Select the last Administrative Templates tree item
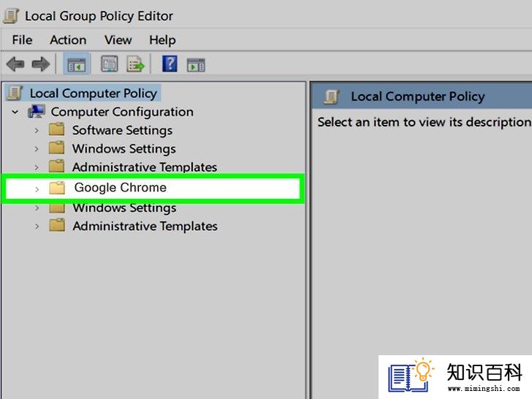 pos(145,227)
